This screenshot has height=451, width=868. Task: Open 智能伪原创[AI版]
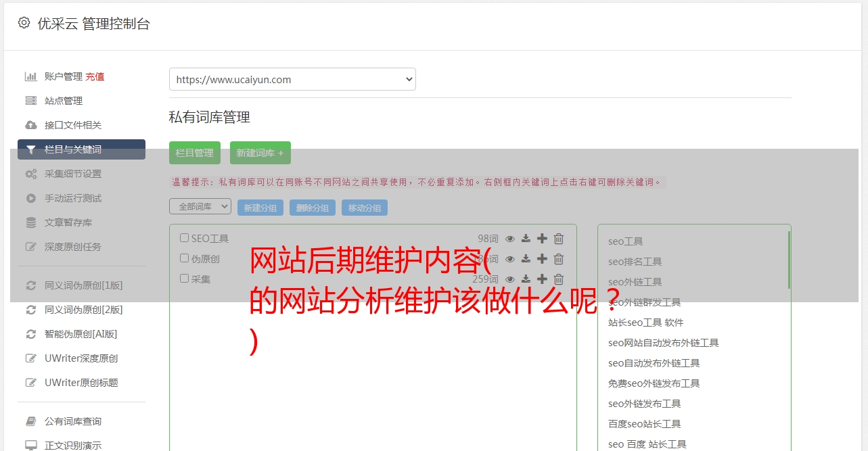(x=81, y=334)
